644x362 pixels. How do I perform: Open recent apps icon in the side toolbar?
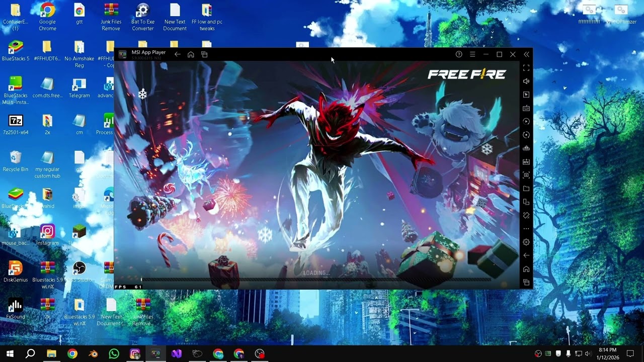coord(526,283)
